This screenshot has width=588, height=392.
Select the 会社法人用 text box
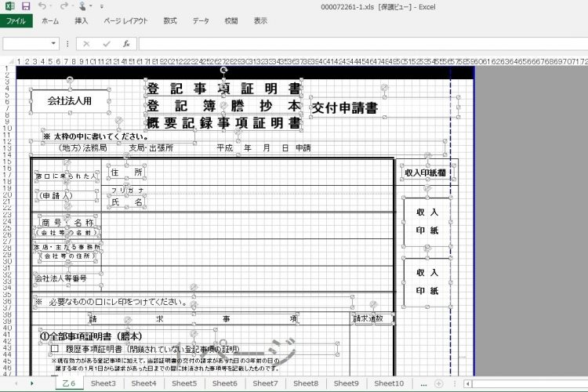(70, 100)
